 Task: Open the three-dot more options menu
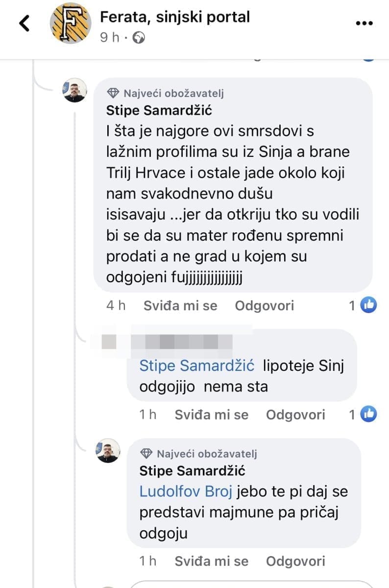tap(364, 23)
